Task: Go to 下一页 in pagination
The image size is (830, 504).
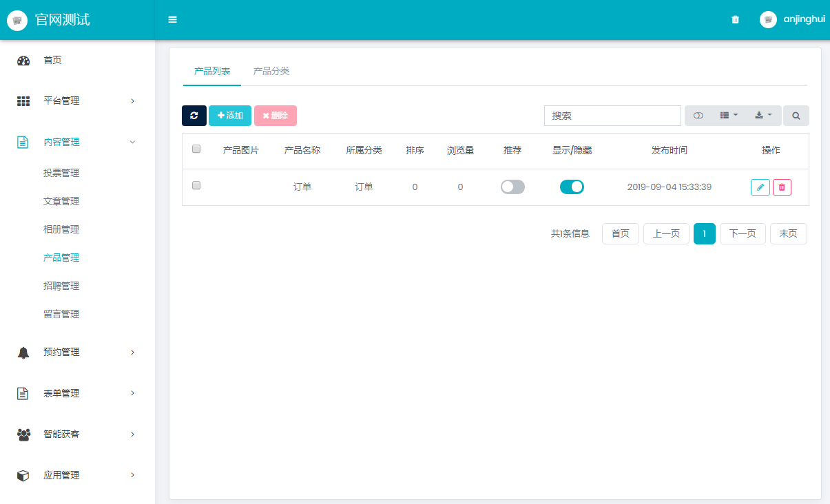Action: point(743,233)
